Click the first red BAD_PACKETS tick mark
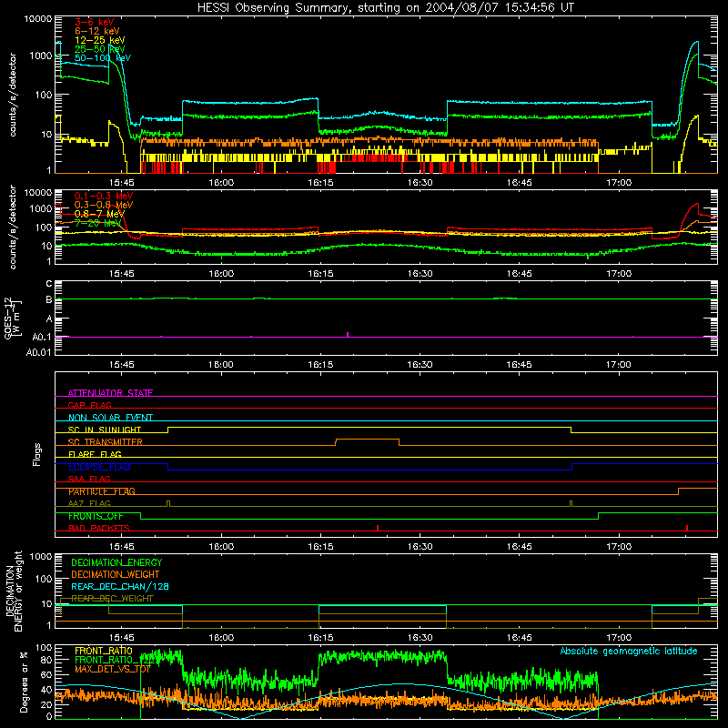This screenshot has height=728, width=728. (378, 528)
